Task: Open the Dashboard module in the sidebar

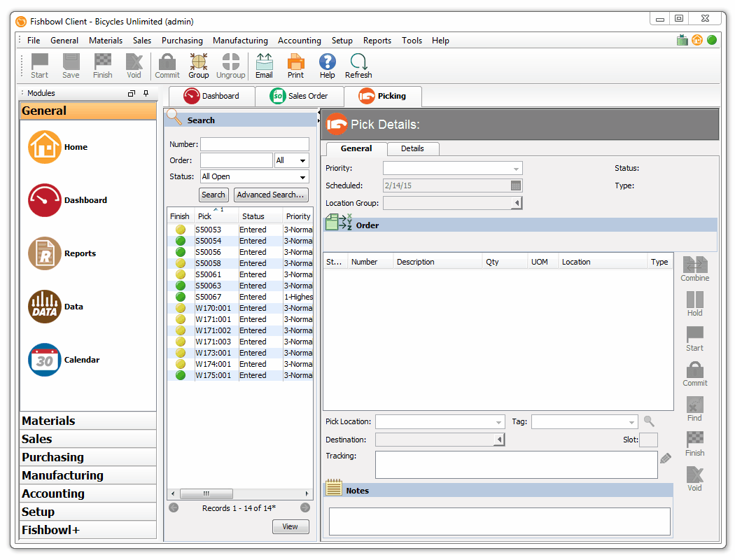Action: click(45, 200)
